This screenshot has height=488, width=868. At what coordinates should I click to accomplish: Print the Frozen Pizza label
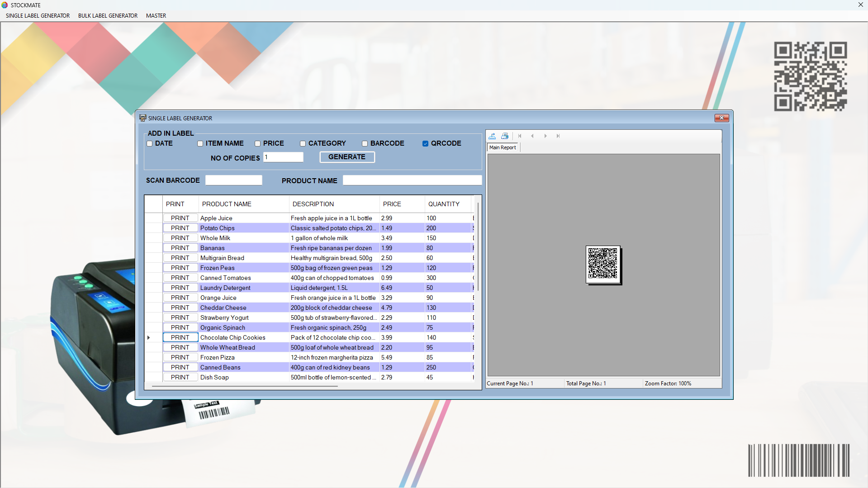(180, 357)
